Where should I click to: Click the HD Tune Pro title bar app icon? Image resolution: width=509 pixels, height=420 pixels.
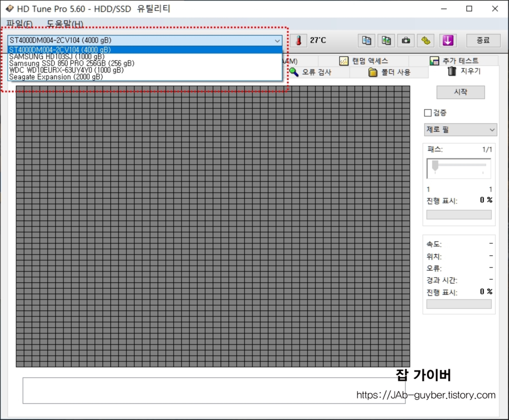9,8
